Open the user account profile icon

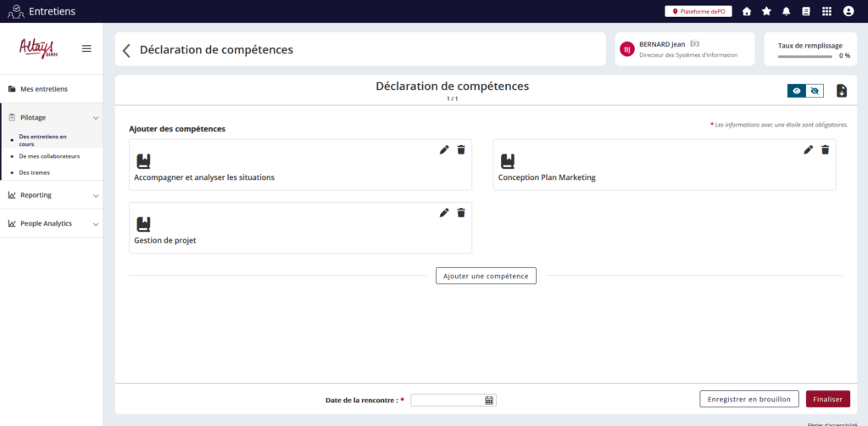pos(849,11)
